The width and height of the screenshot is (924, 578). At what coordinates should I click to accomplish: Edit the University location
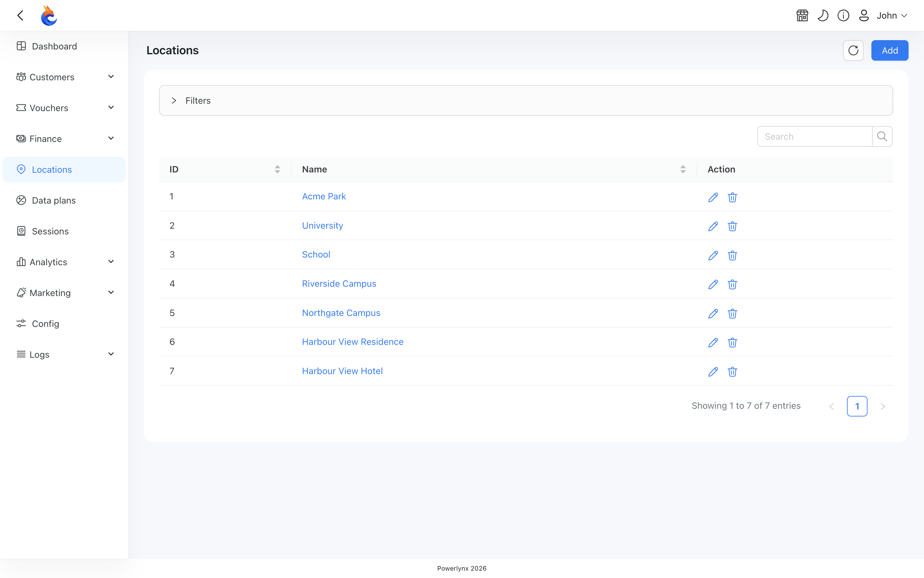coord(713,226)
